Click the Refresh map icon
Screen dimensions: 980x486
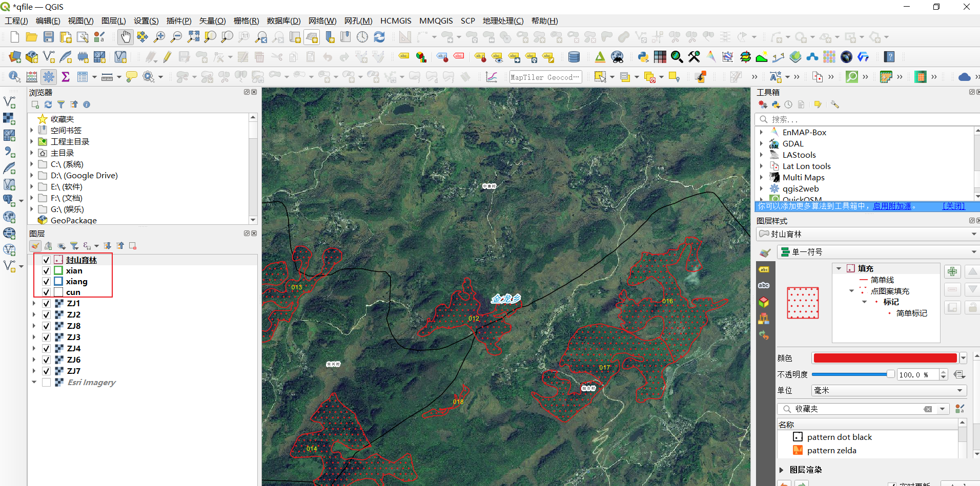(379, 37)
